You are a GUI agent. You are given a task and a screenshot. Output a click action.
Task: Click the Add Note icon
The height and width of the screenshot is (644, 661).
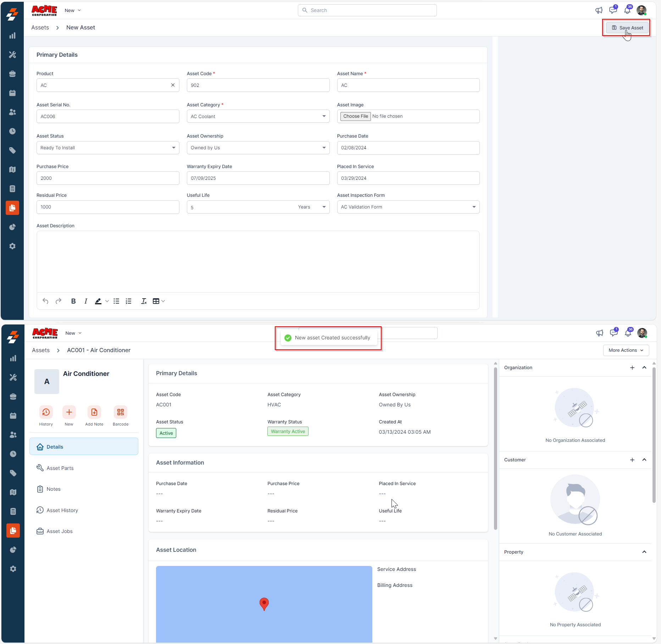[x=94, y=412]
